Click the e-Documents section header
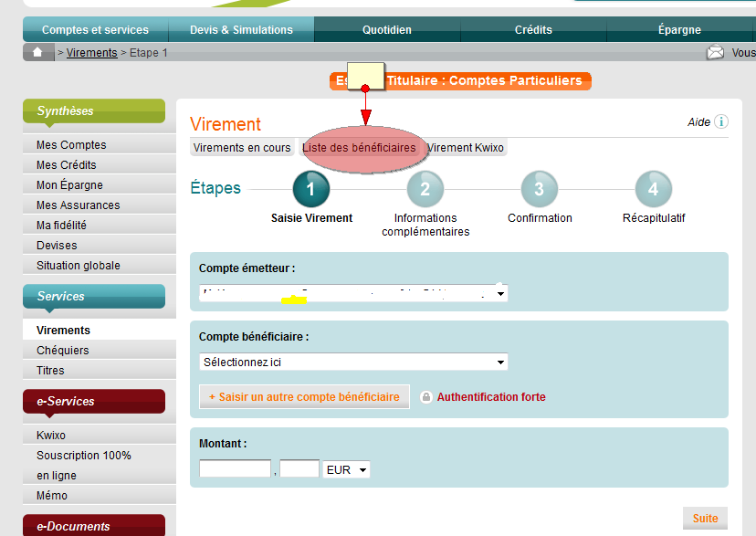The width and height of the screenshot is (756, 536). click(x=94, y=525)
